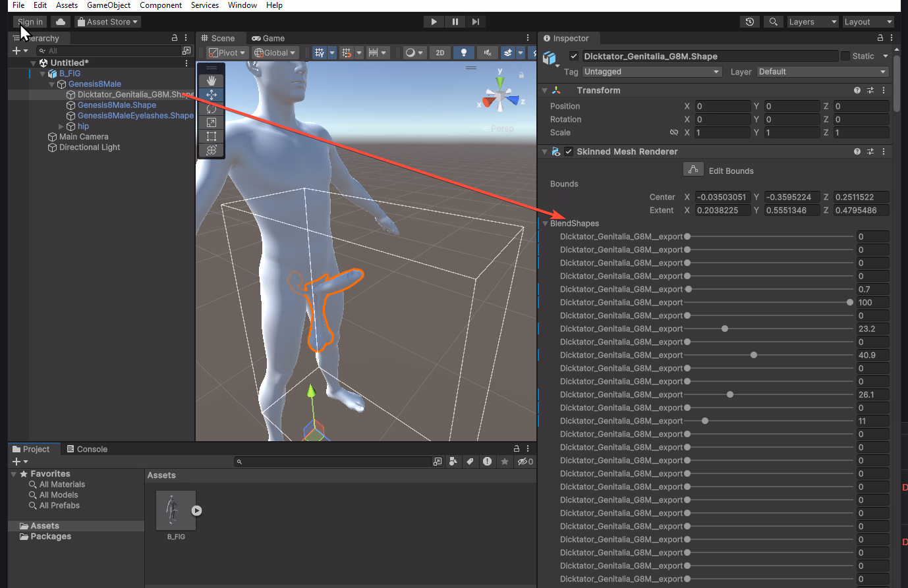908x588 pixels.
Task: Toggle the object active checkbox in Inspector
Action: tap(574, 56)
